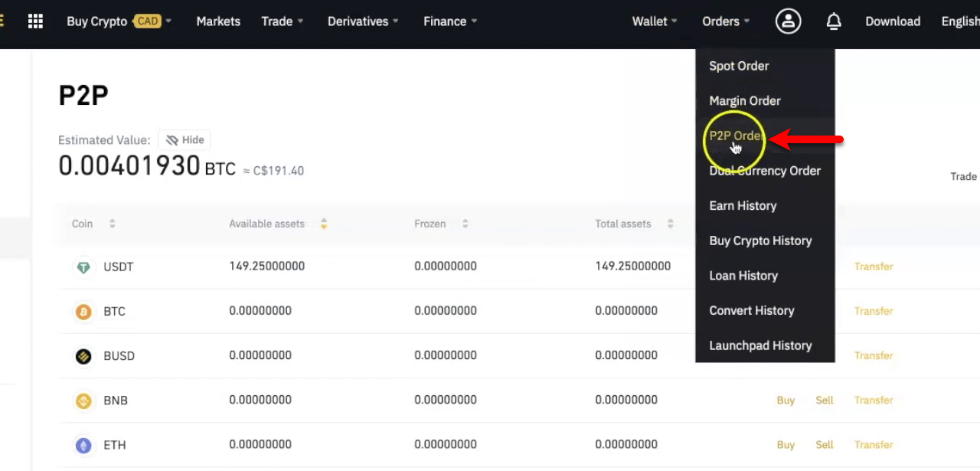Expand the Buy Crypto menu
This screenshot has height=471, width=980.
pos(119,21)
